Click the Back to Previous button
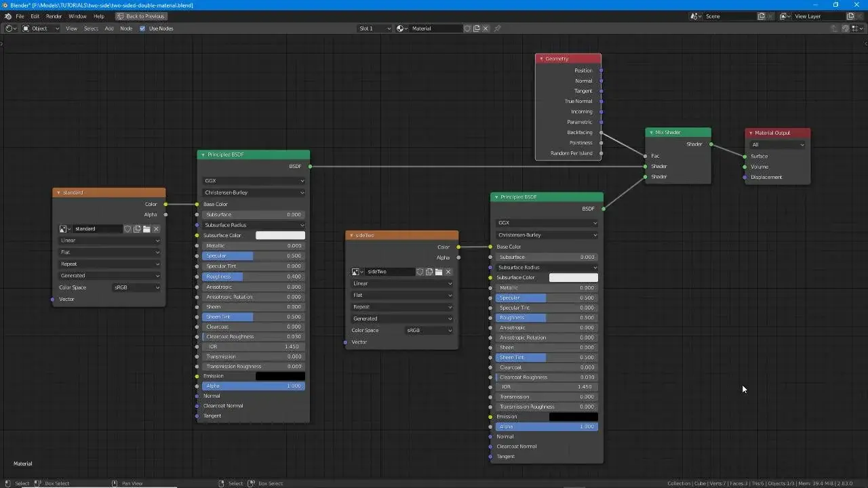 (x=141, y=16)
